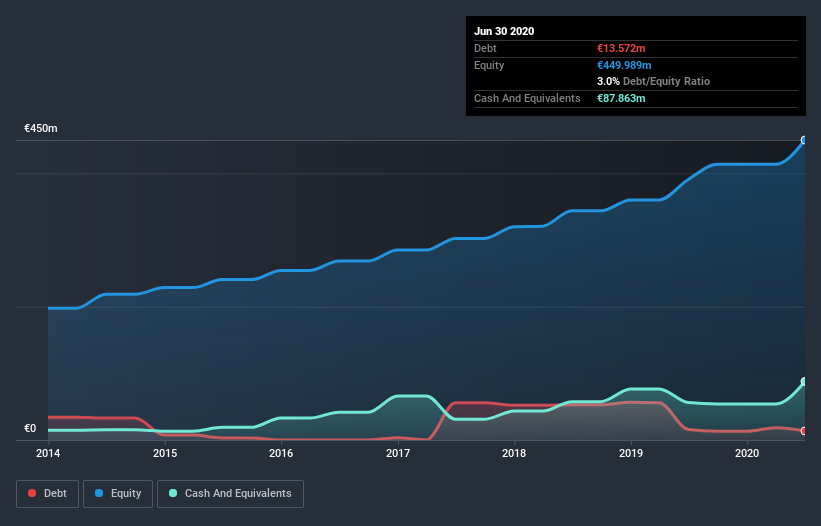Click the Jun 30 2020 tooltip date
Screen dimensions: 821x526
[x=504, y=31]
